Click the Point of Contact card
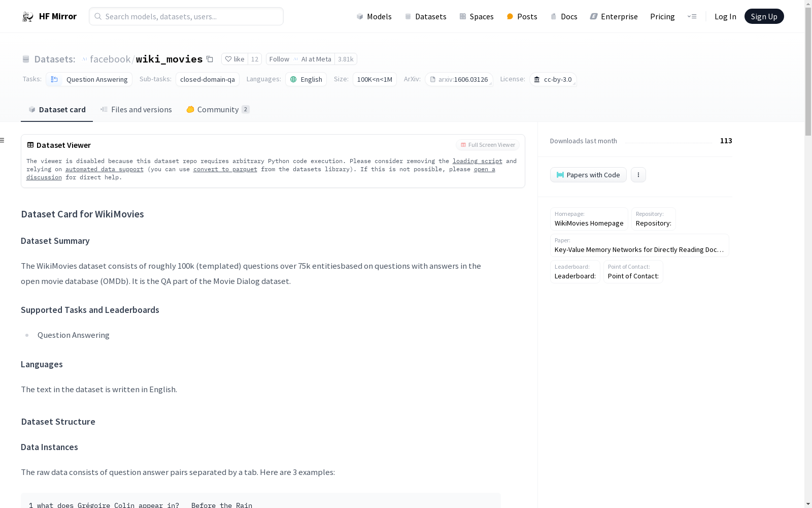This screenshot has width=812, height=508. [633, 272]
